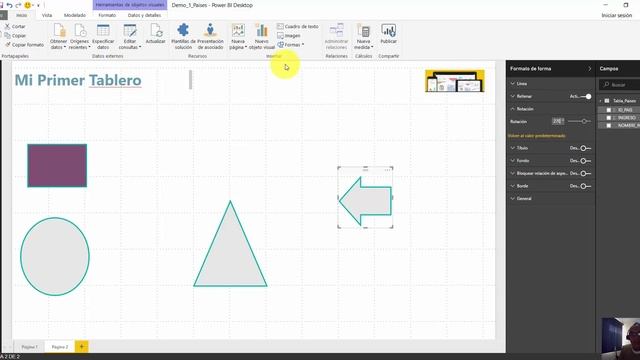Insert a Cuadro de texto
The height and width of the screenshot is (360, 640).
pos(298,26)
